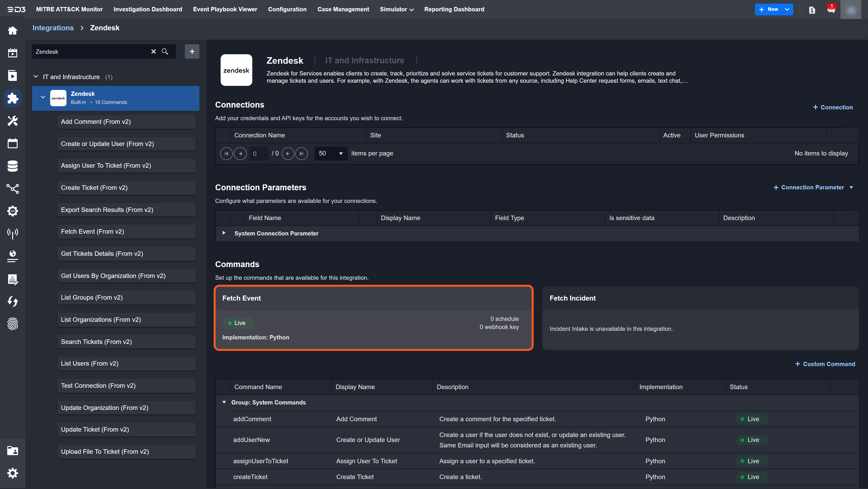
Task: Collapse the IT and Infrastructure category
Action: 36,77
